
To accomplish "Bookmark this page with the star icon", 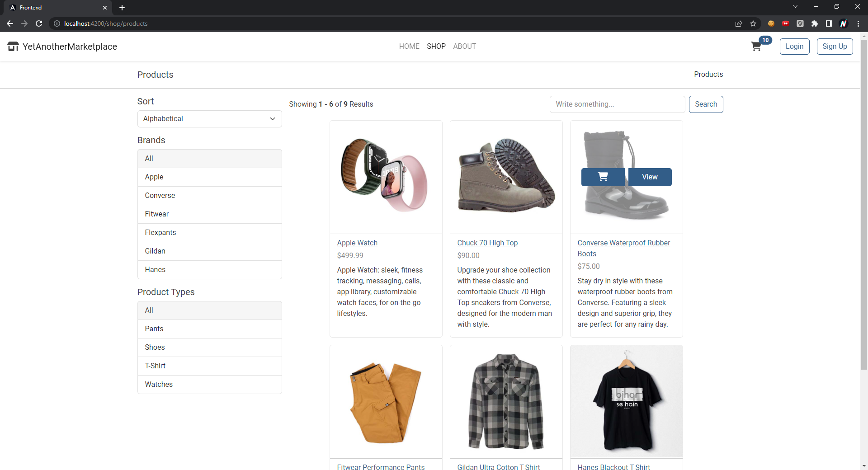I will click(753, 23).
